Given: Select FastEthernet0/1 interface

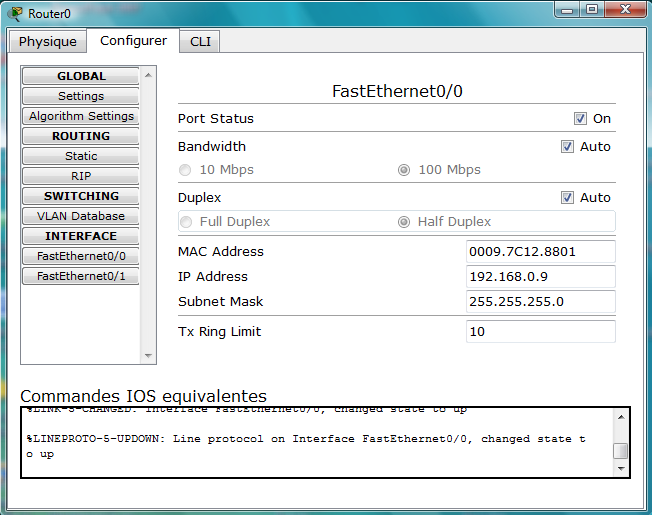Looking at the screenshot, I should click(81, 276).
